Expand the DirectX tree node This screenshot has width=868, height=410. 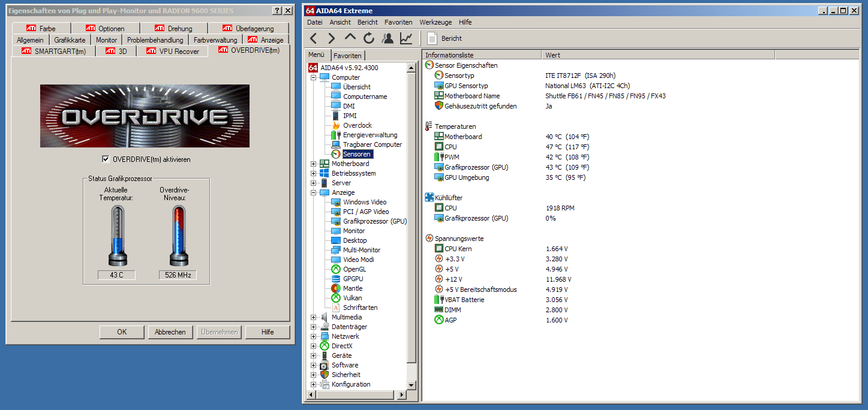[x=313, y=346]
